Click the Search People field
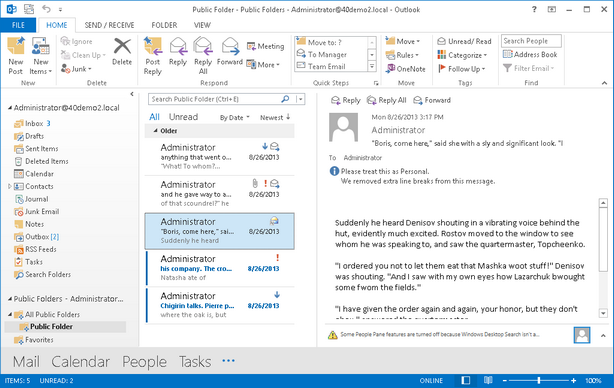The height and width of the screenshot is (388, 614). (531, 41)
